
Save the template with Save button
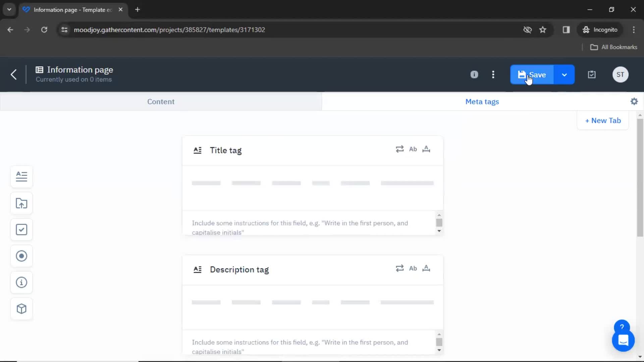coord(532,74)
